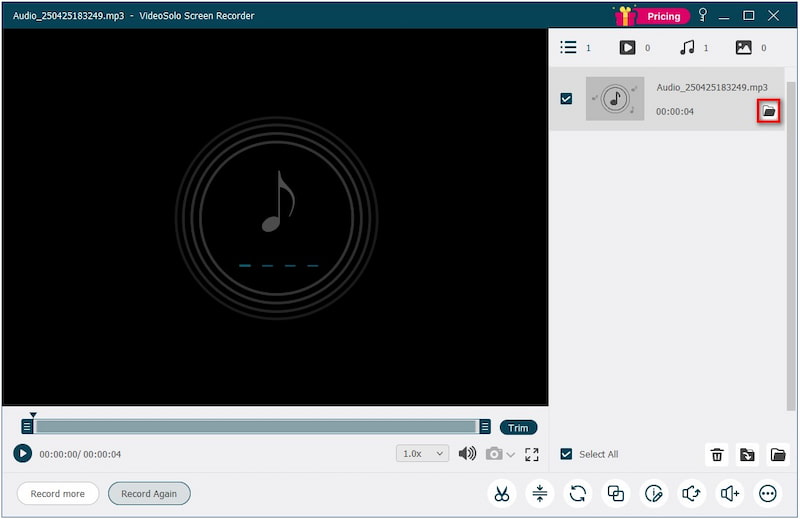Open the file converter icon
This screenshot has height=519, width=800.
pos(578,493)
